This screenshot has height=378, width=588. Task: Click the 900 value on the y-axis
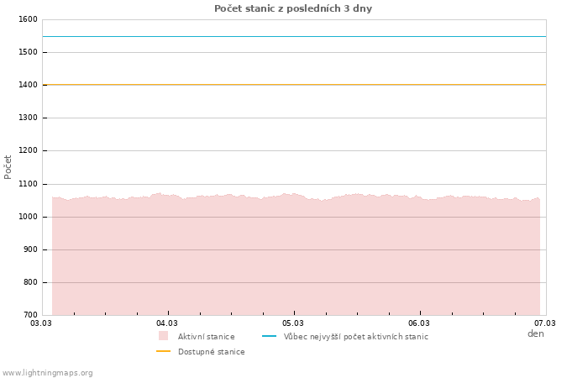(30, 249)
